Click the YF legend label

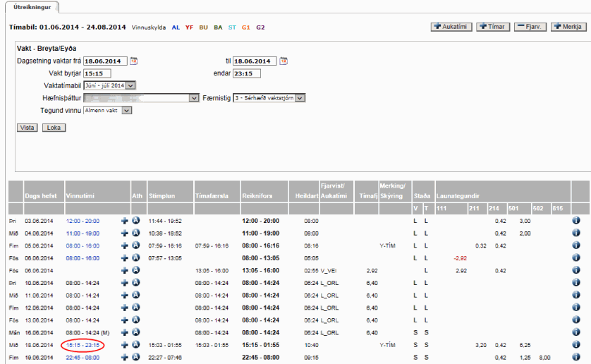[x=189, y=28]
